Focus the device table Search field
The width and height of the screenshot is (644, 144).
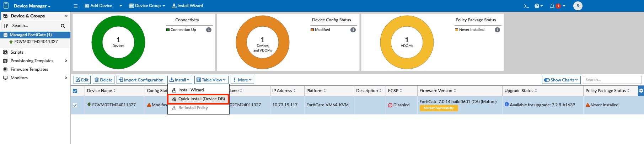point(612,80)
